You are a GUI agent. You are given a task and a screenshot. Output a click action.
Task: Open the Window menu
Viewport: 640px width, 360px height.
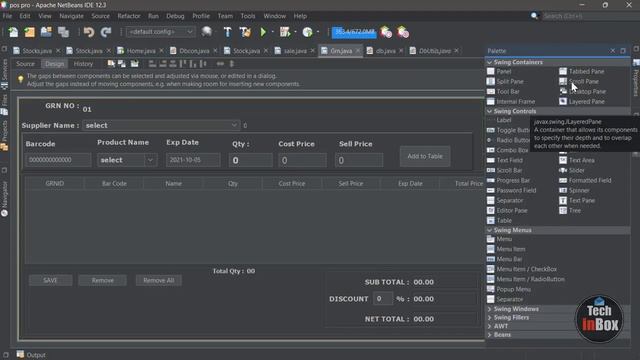[274, 16]
